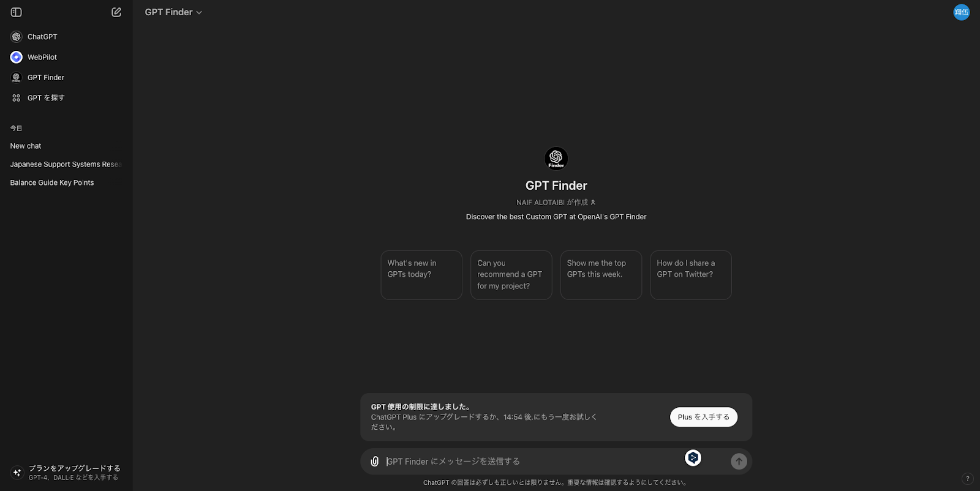
Task: Open 'Japanese Support Systems' conversation
Action: click(x=66, y=165)
